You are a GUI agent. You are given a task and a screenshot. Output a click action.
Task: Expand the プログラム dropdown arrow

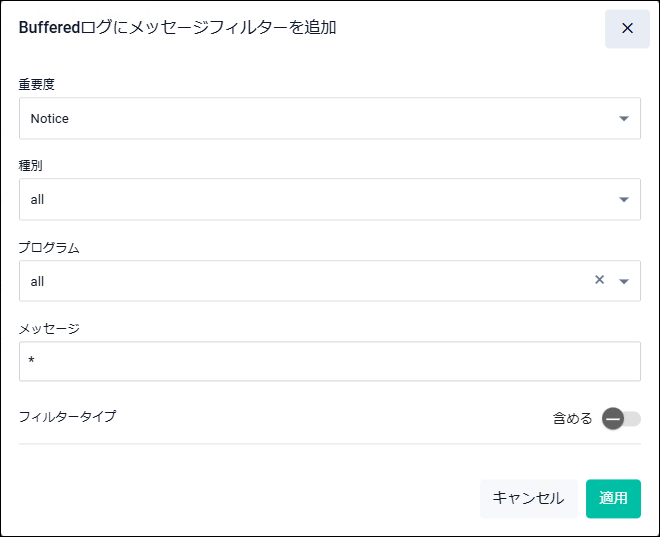(x=624, y=281)
